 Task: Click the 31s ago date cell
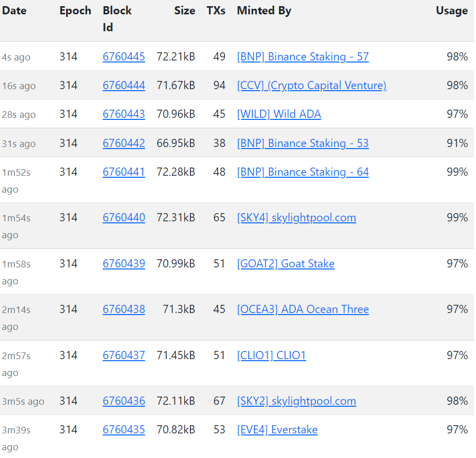[x=19, y=144]
